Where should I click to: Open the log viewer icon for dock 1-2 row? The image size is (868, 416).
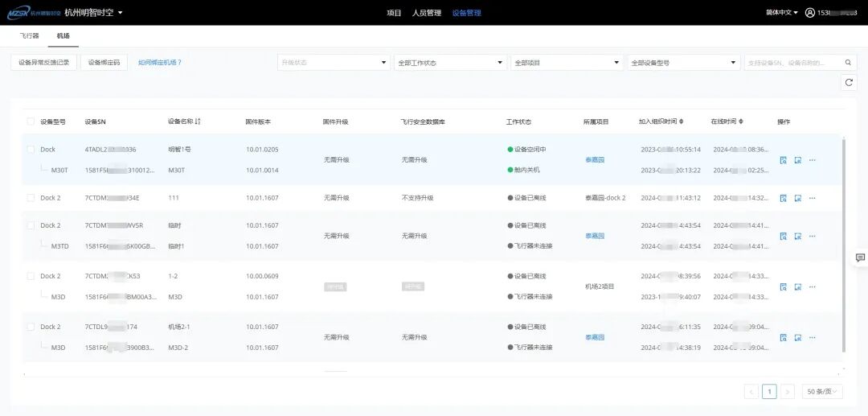(784, 287)
